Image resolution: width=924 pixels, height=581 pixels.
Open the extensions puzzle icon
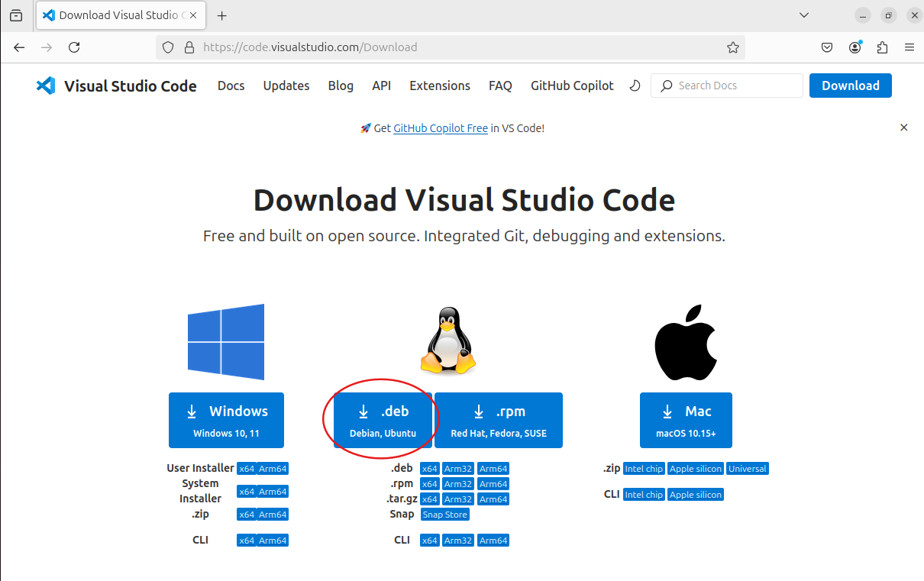point(883,47)
